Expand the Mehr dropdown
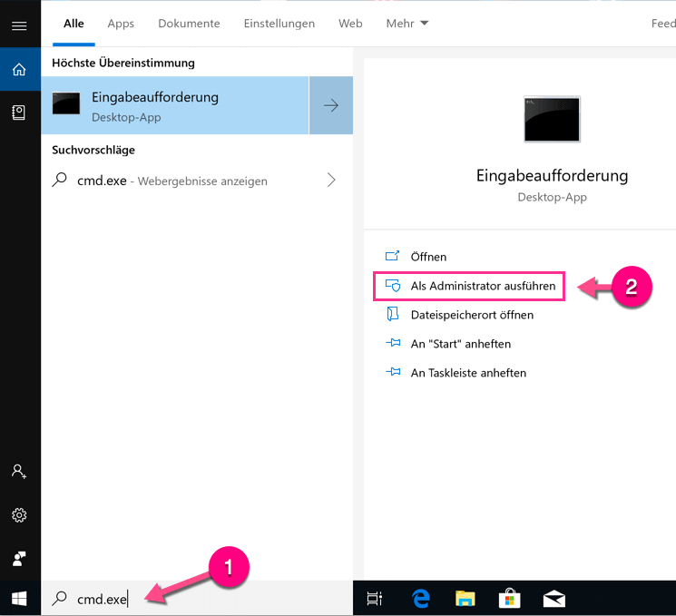Viewport: 676px width, 616px height. pyautogui.click(x=407, y=24)
